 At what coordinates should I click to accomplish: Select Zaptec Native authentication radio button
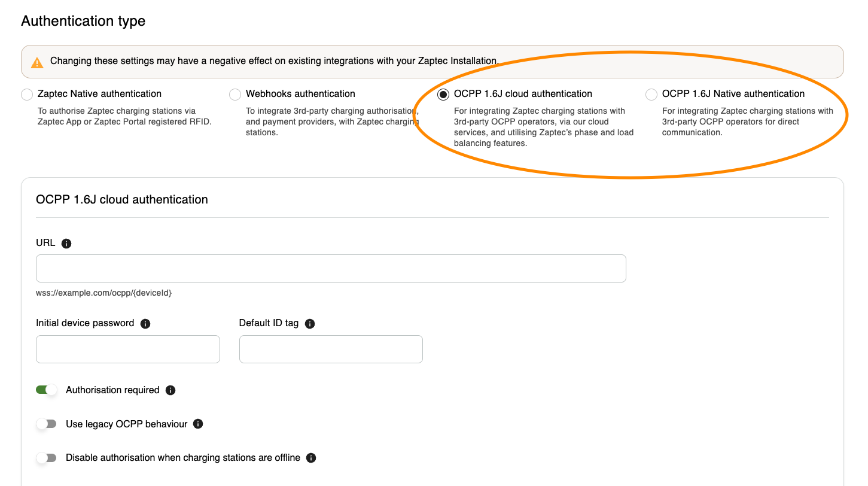click(27, 95)
